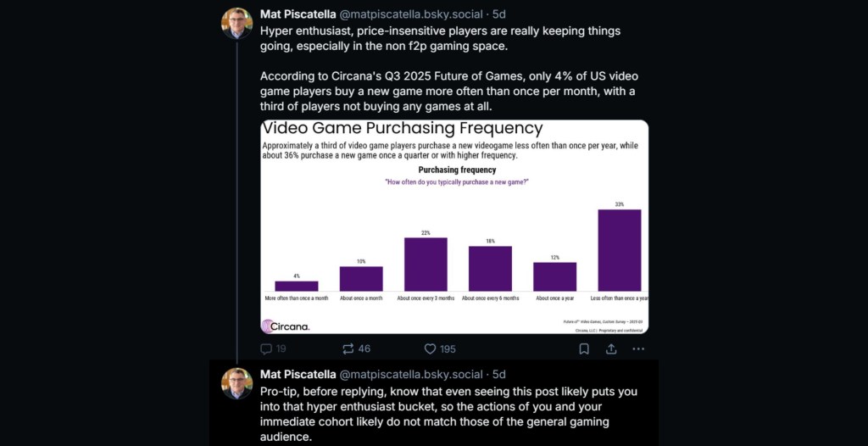Click the author name on the Pro-tip post
The image size is (868, 446).
point(298,374)
